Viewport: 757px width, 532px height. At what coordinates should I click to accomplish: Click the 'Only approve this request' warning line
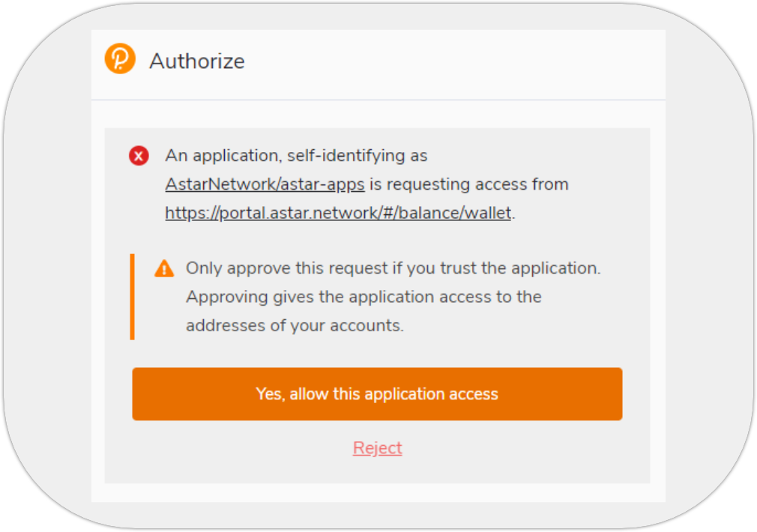393,268
